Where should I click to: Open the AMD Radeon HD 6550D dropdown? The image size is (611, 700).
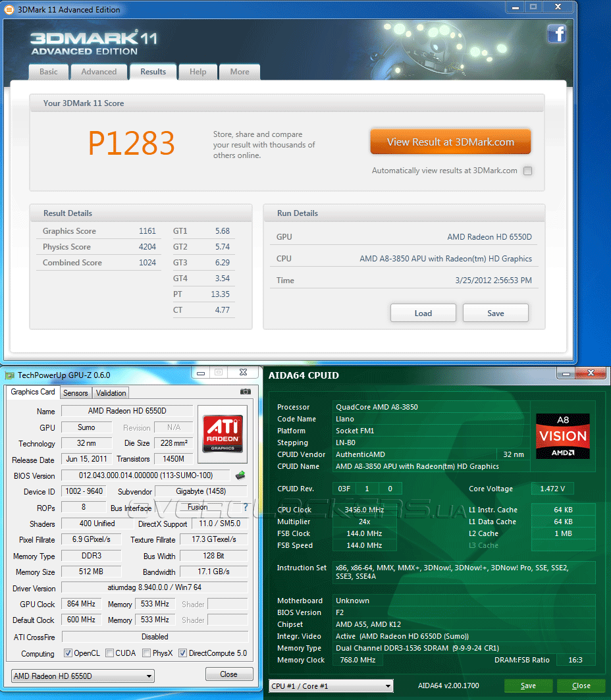pos(82,676)
